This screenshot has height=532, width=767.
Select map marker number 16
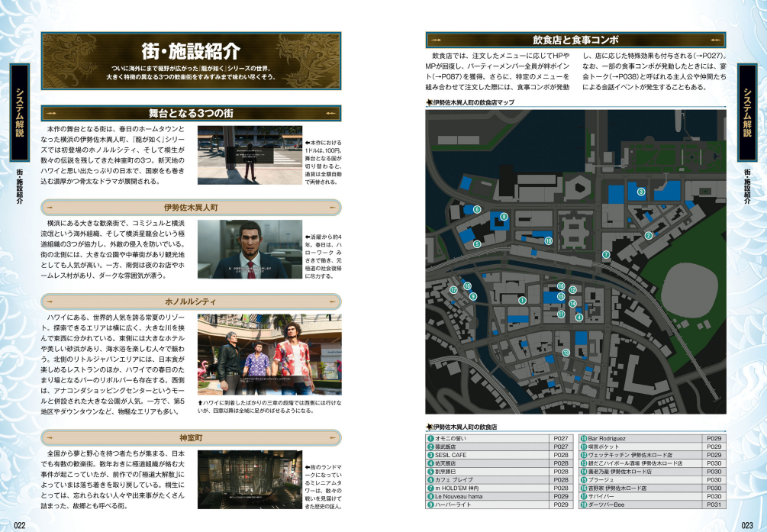tap(561, 285)
